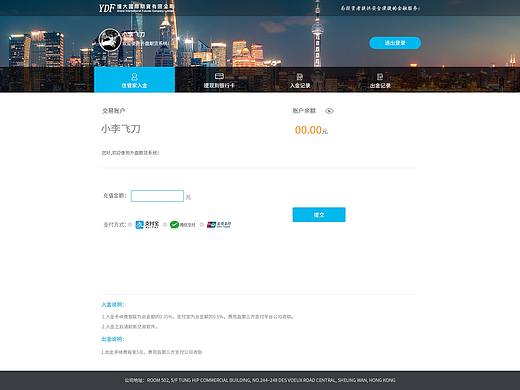Open the 出金记录 withdrawal records tab
Screen dimensions: 520x390
(x=380, y=80)
